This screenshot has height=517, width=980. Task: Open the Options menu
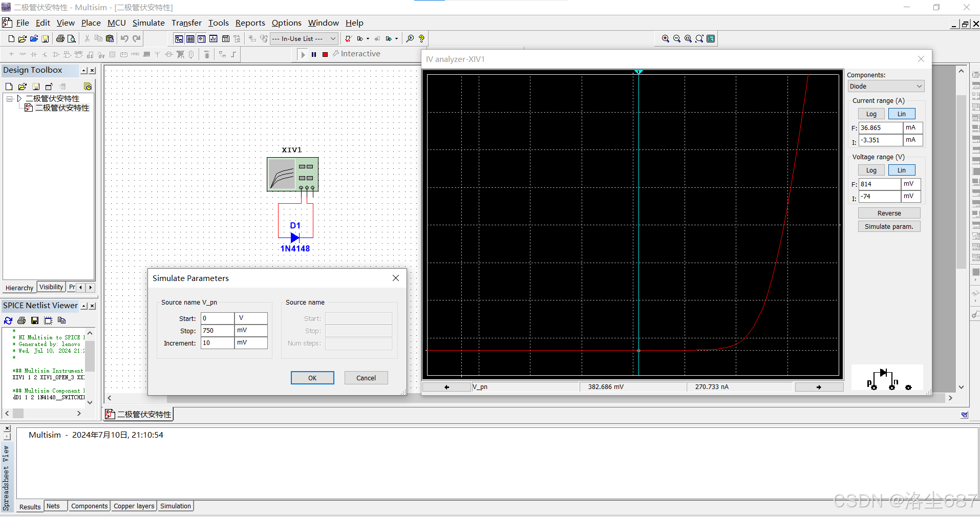click(x=286, y=23)
